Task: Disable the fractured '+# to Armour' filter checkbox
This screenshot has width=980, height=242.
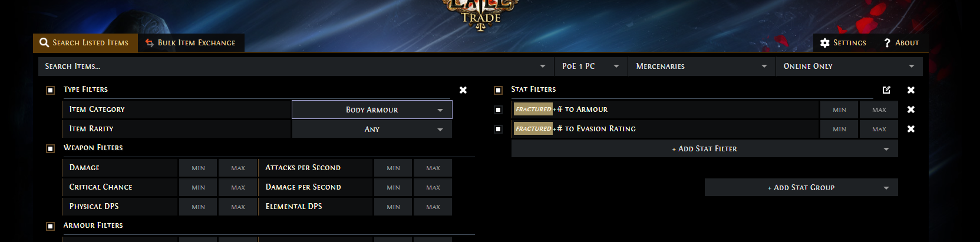Action: (x=498, y=110)
